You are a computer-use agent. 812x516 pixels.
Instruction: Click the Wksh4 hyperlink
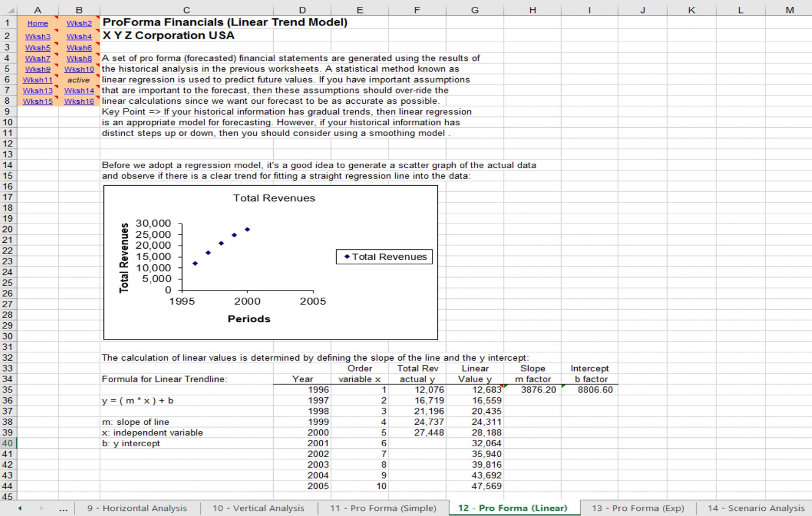79,36
